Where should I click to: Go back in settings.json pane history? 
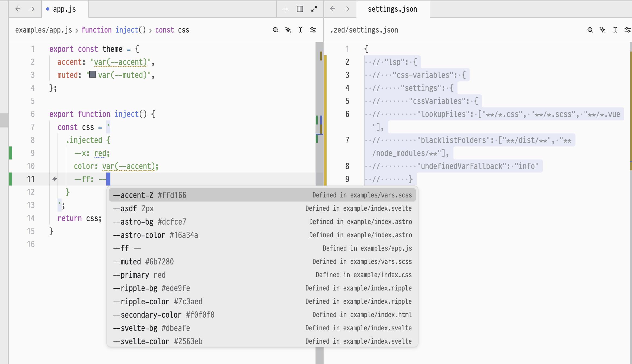[x=333, y=9]
